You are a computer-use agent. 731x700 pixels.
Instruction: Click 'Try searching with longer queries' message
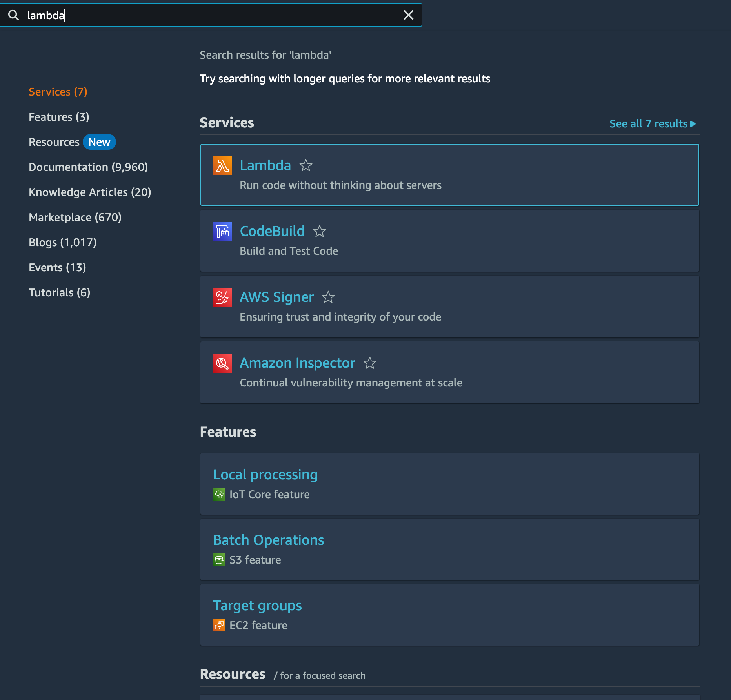coord(345,78)
